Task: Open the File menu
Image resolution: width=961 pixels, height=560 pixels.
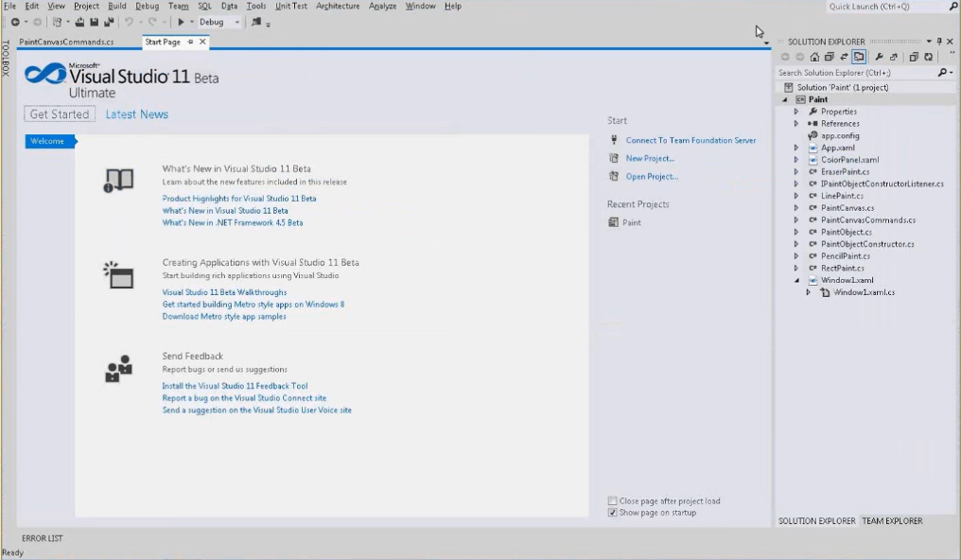Action: [x=9, y=6]
